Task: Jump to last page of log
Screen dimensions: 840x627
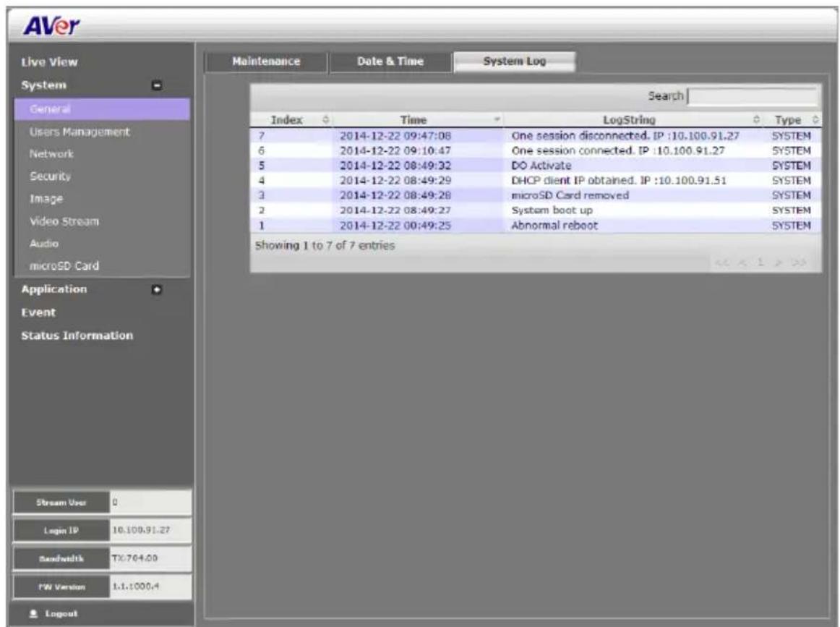Action: tap(800, 263)
